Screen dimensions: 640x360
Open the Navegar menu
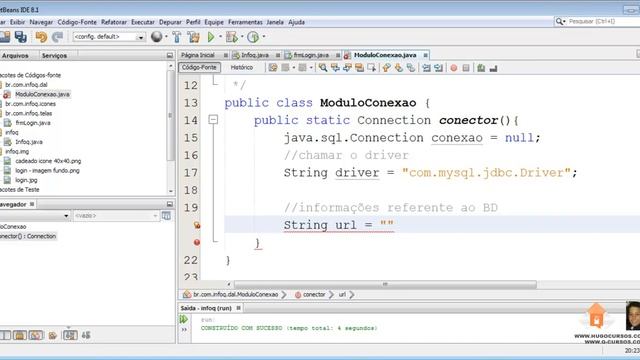coord(41,22)
